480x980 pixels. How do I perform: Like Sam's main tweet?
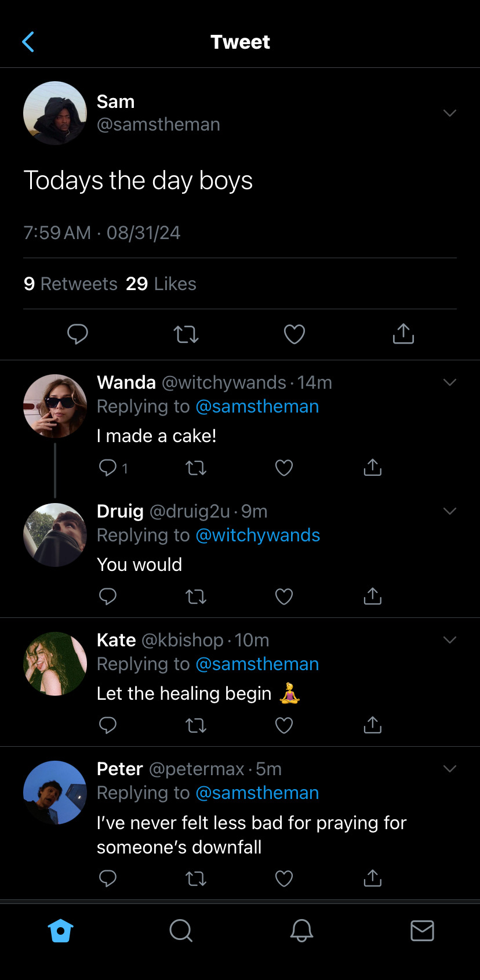(x=294, y=334)
